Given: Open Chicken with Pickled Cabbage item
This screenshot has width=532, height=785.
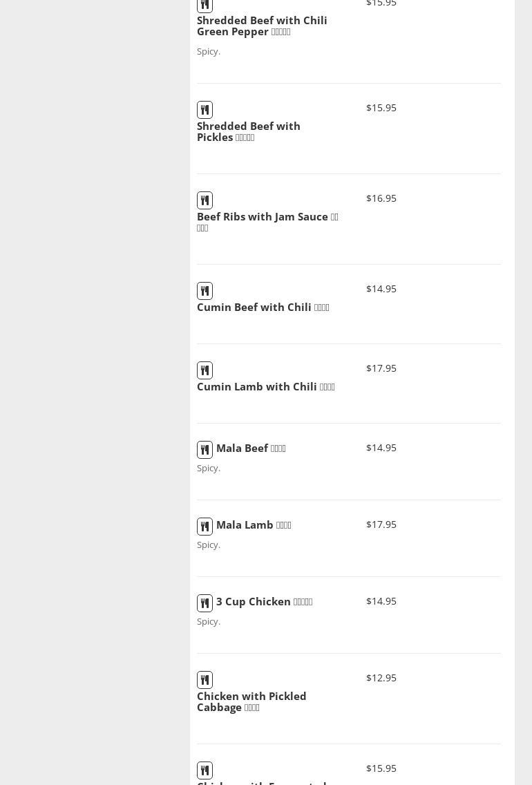Looking at the screenshot, I should (x=251, y=701).
